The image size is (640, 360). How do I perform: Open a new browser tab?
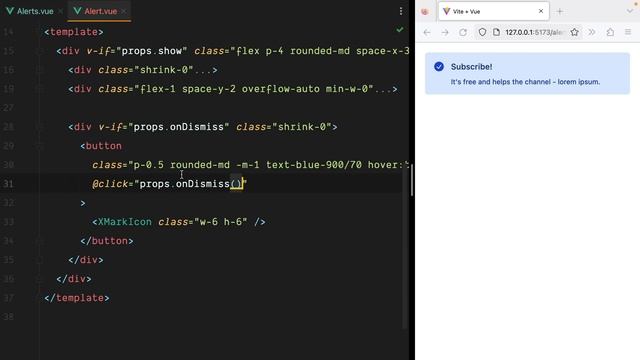[x=560, y=11]
